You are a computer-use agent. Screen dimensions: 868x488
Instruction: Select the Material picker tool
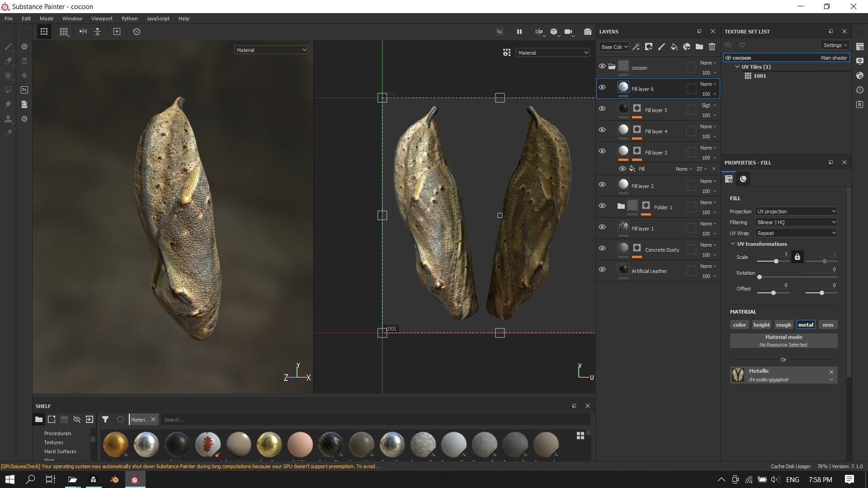(x=8, y=133)
